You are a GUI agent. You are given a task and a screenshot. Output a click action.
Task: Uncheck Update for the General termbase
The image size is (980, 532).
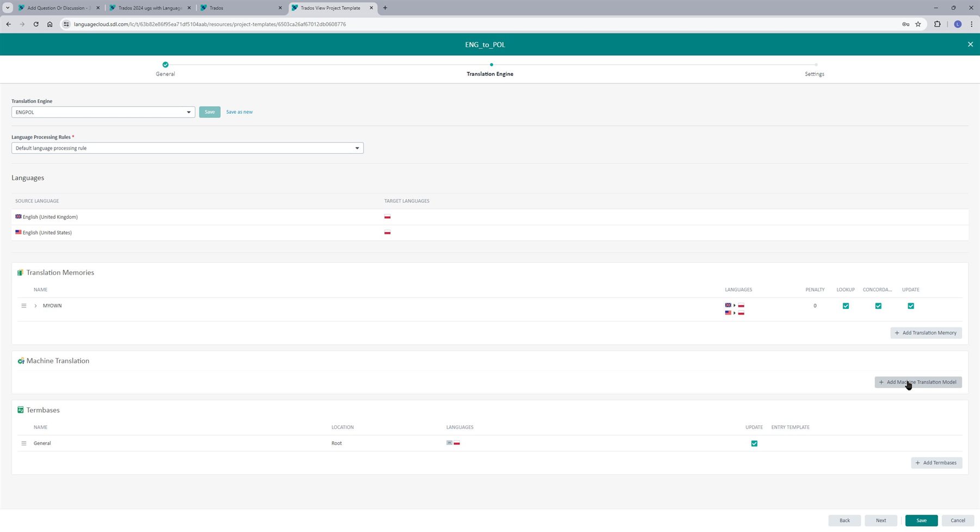754,443
